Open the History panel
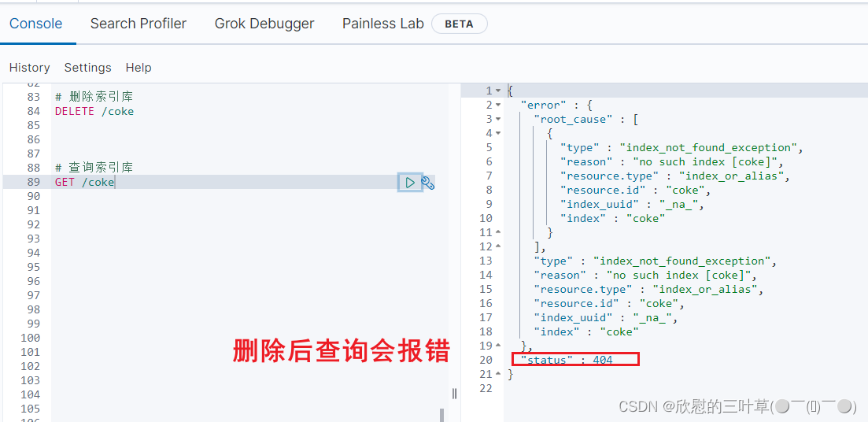Image resolution: width=868 pixels, height=422 pixels. (x=30, y=68)
